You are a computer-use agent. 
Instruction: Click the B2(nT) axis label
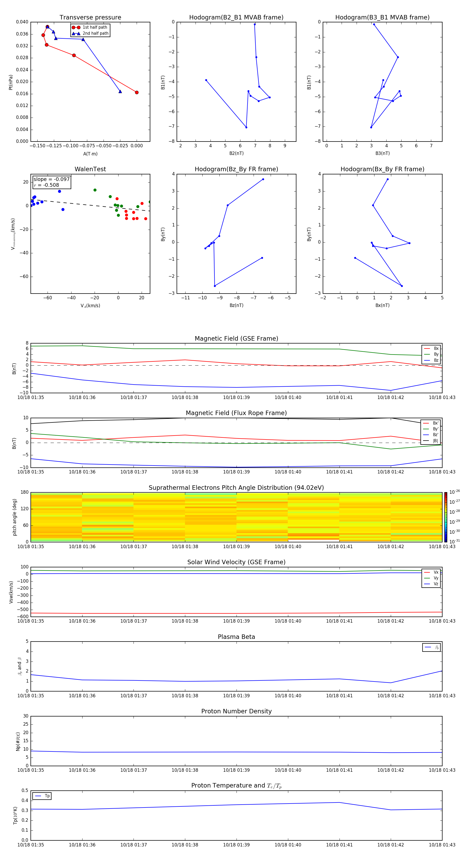pyautogui.click(x=236, y=153)
